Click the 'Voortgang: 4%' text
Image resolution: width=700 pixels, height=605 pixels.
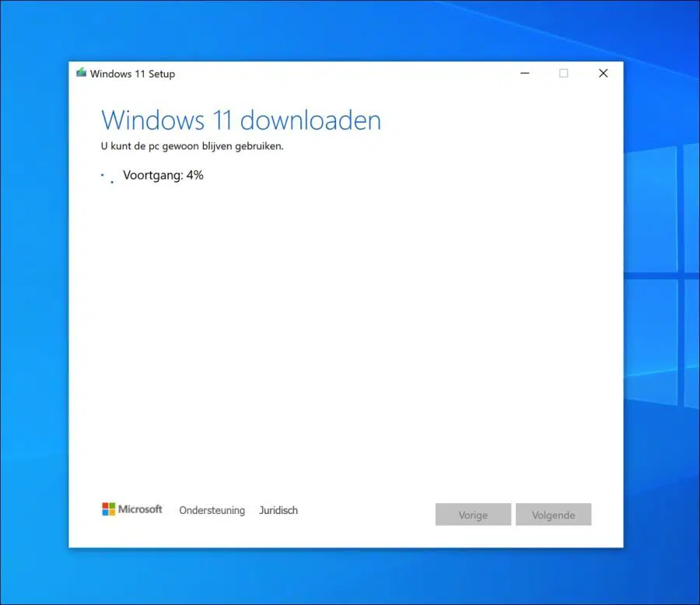(163, 175)
